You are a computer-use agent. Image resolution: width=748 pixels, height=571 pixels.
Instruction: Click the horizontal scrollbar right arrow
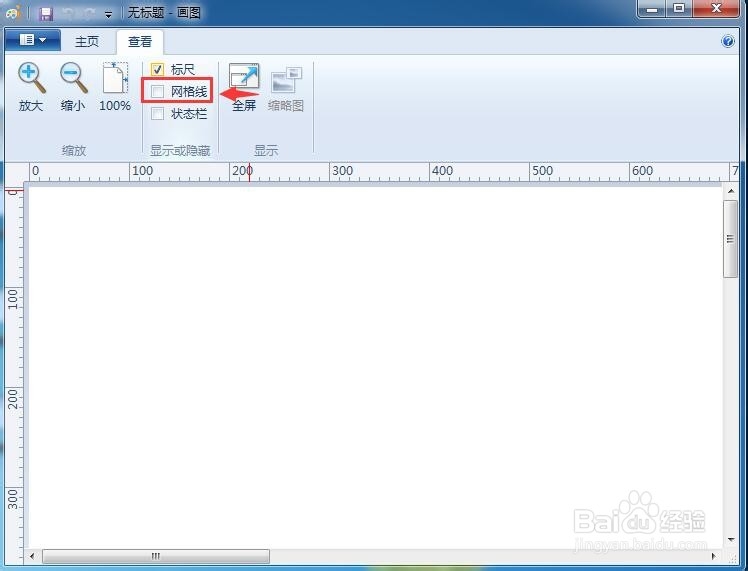pos(714,556)
